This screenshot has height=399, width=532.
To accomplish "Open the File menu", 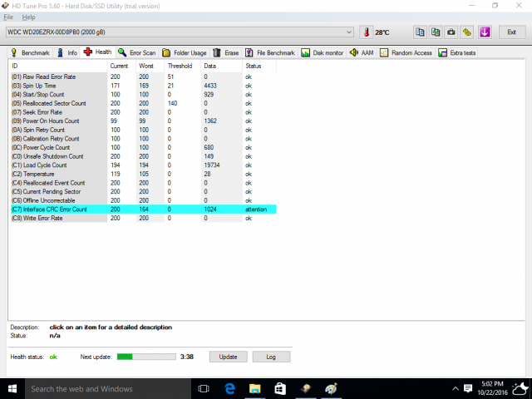I will click(x=8, y=17).
